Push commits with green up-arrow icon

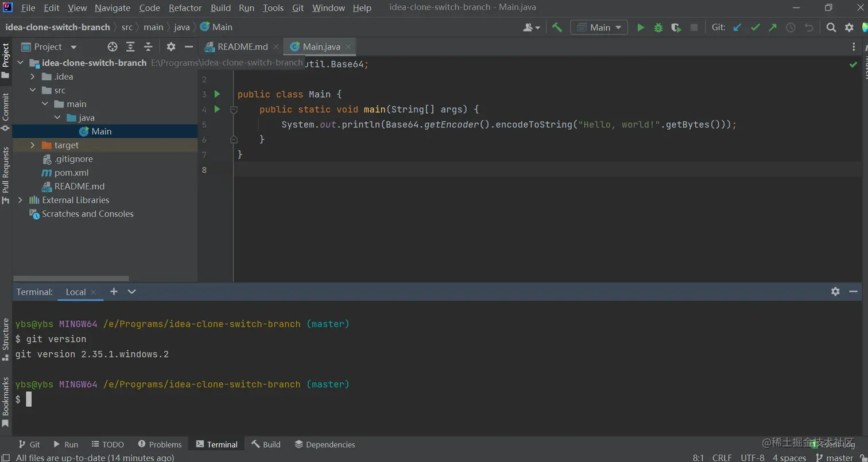coord(773,27)
